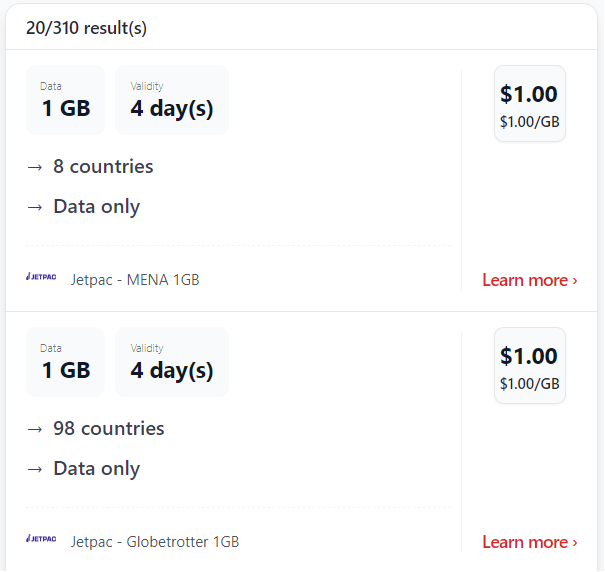Open Learn more for MENA 1GB plan
This screenshot has width=605, height=572.
coord(530,280)
